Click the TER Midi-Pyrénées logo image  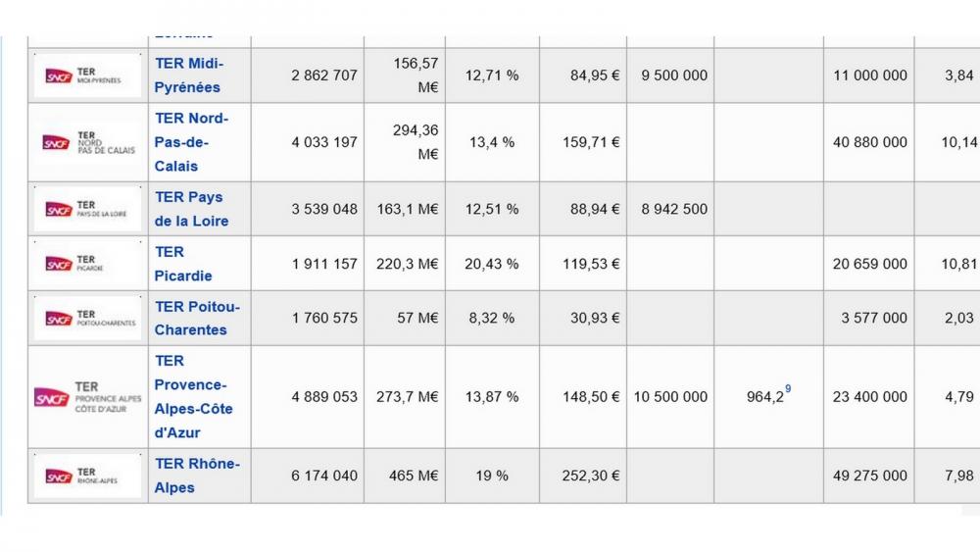(87, 75)
